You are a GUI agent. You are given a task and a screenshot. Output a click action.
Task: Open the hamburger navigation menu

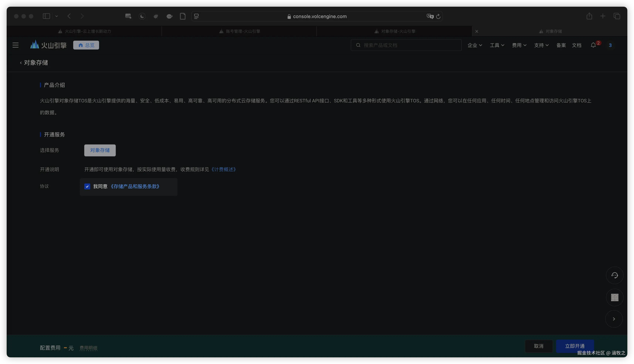[x=16, y=45]
